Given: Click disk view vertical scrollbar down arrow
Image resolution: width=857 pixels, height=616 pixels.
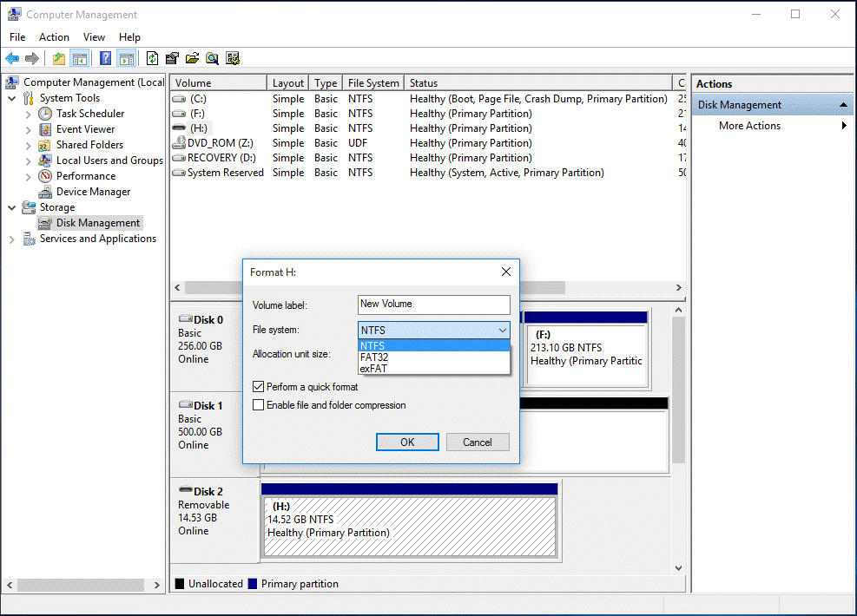Looking at the screenshot, I should [678, 568].
